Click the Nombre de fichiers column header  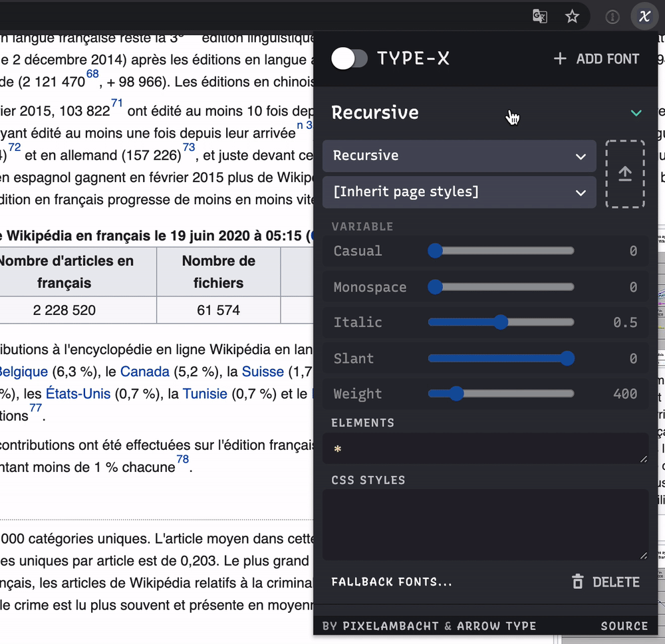click(x=218, y=272)
